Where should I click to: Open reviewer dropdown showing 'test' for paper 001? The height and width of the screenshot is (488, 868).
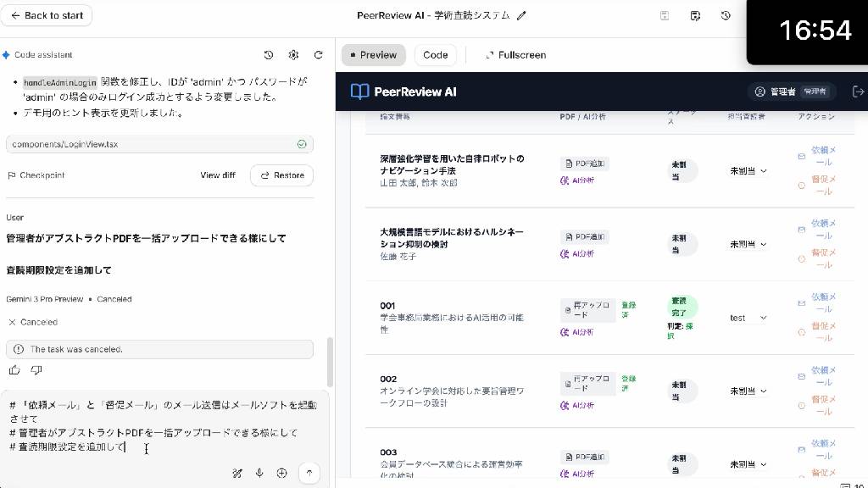pos(748,318)
